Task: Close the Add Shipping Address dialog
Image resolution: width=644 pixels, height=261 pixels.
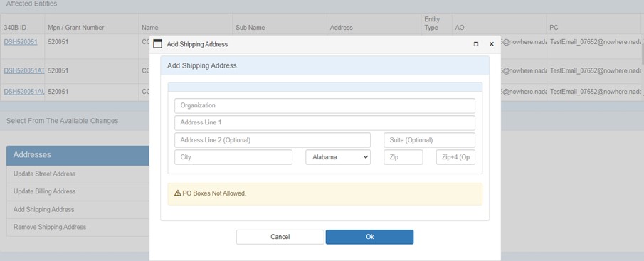Action: [491, 44]
